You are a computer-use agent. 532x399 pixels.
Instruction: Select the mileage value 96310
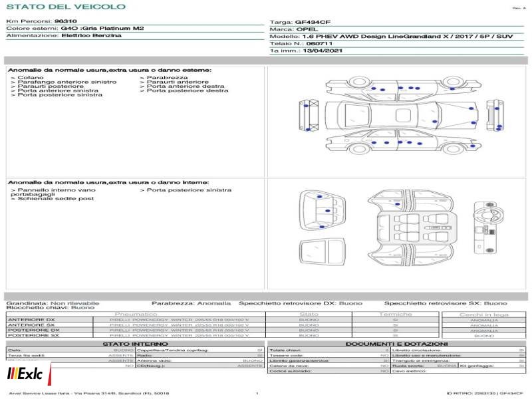65,21
